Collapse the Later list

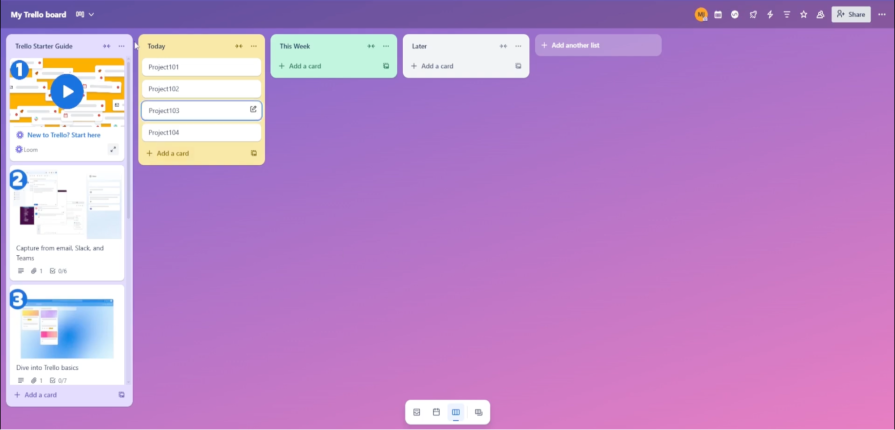pyautogui.click(x=503, y=46)
